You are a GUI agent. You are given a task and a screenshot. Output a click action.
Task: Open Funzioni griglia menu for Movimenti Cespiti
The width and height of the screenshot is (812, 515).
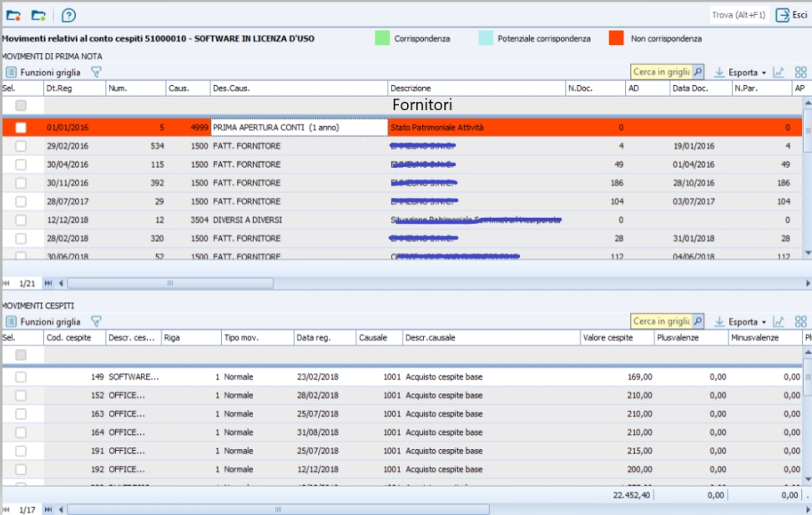43,321
